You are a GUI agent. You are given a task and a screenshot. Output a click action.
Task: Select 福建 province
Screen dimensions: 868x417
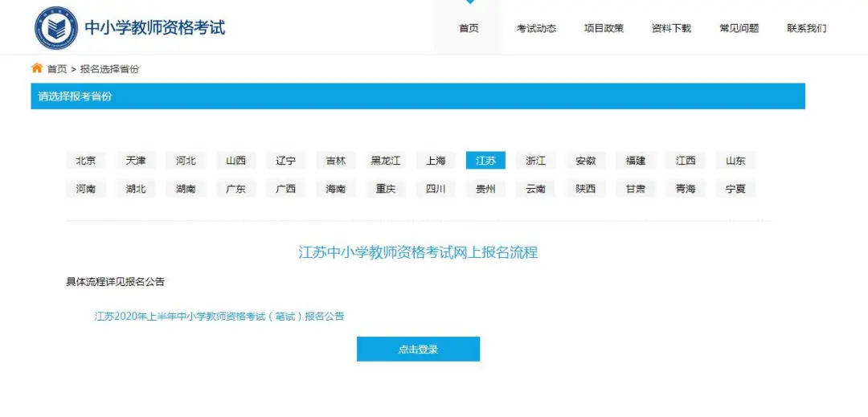coord(636,161)
